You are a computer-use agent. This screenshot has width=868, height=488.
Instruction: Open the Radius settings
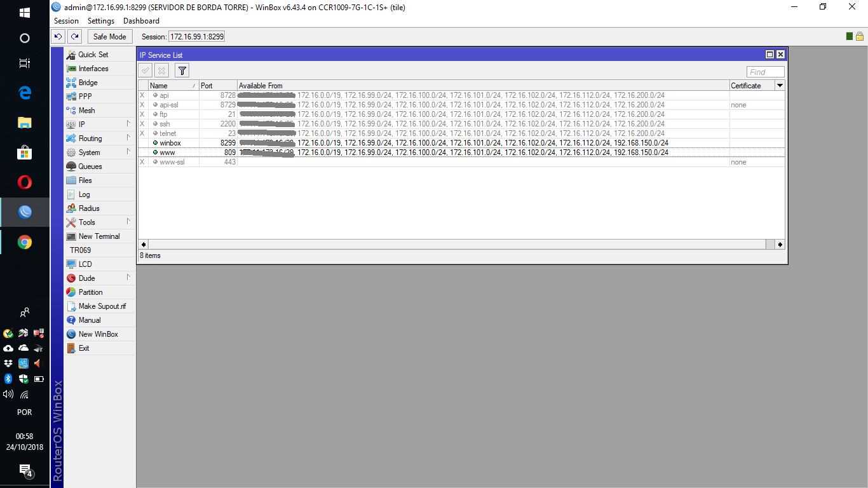(100, 208)
